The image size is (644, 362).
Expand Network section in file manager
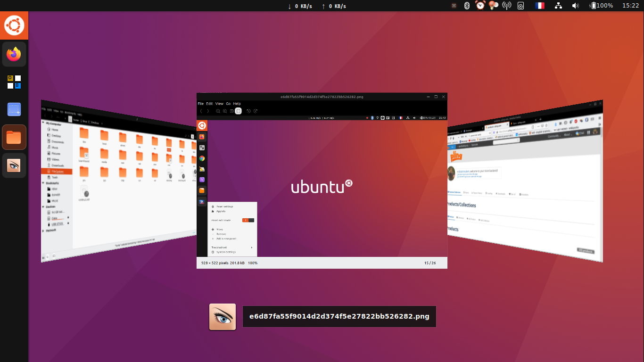coord(43,230)
